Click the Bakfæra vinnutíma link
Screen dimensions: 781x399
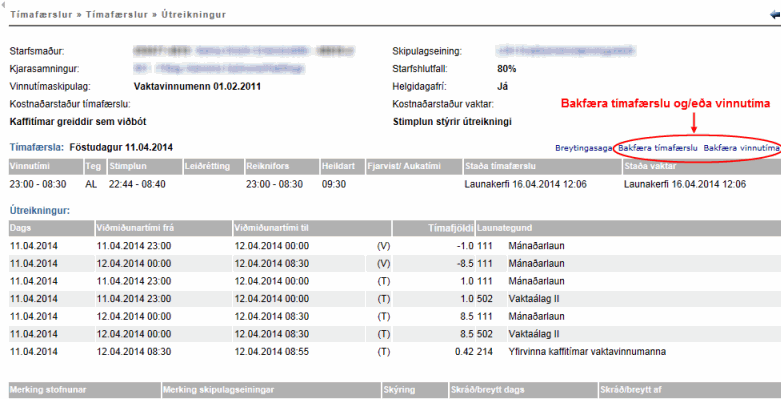coord(741,148)
